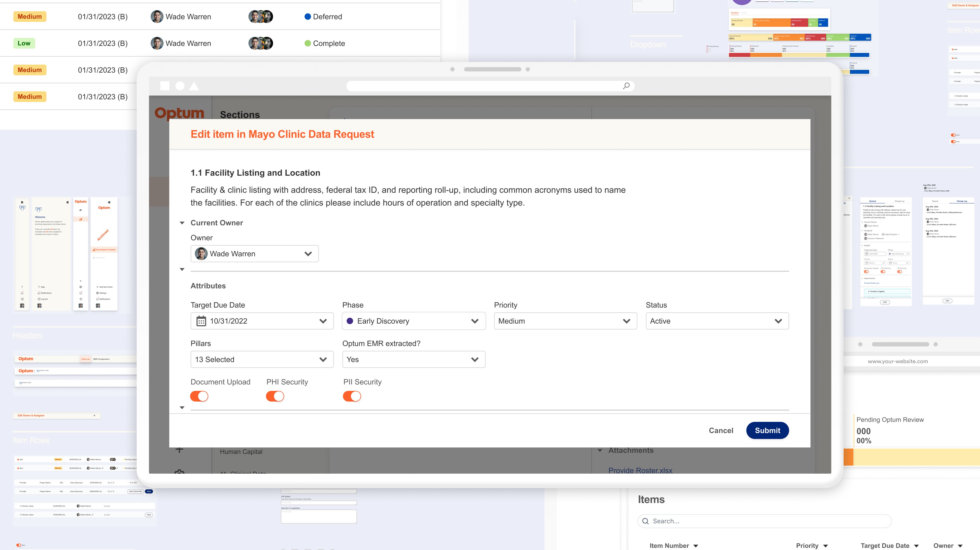
Task: Click question mark icon in collapsed Mayo sidebar
Action: pyautogui.click(x=22, y=287)
